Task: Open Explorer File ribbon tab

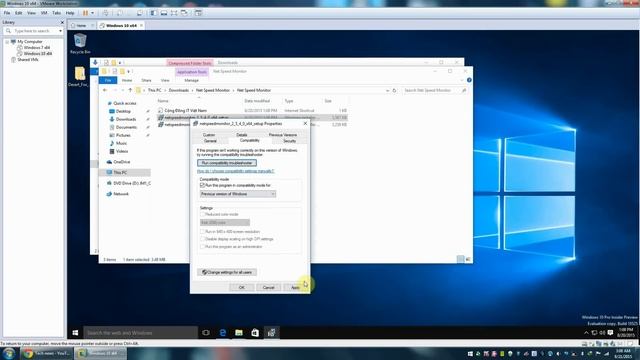Action: tap(108, 80)
